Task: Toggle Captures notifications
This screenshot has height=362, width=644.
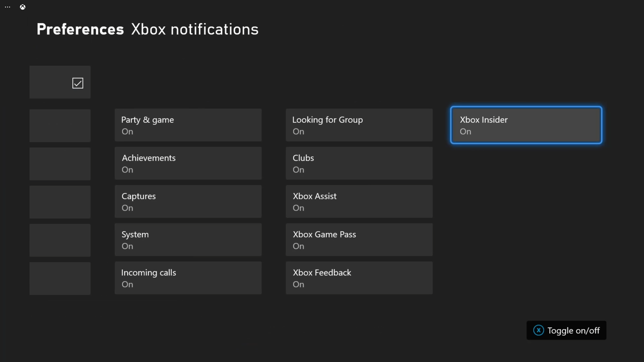Action: [x=188, y=201]
